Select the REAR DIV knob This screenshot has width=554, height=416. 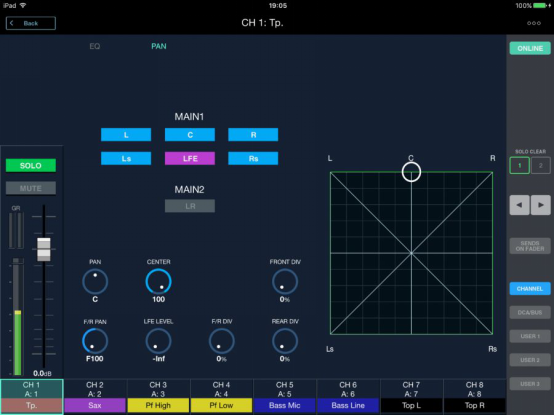pyautogui.click(x=285, y=341)
